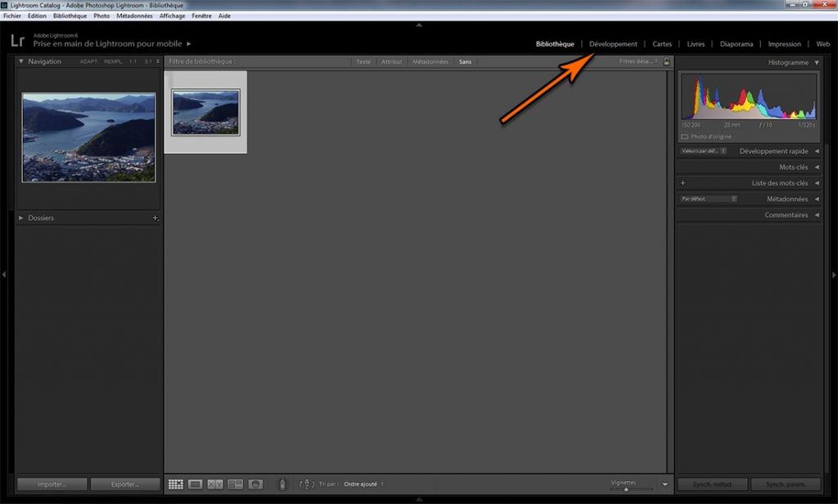Toggle the library filter lock icon

(666, 61)
